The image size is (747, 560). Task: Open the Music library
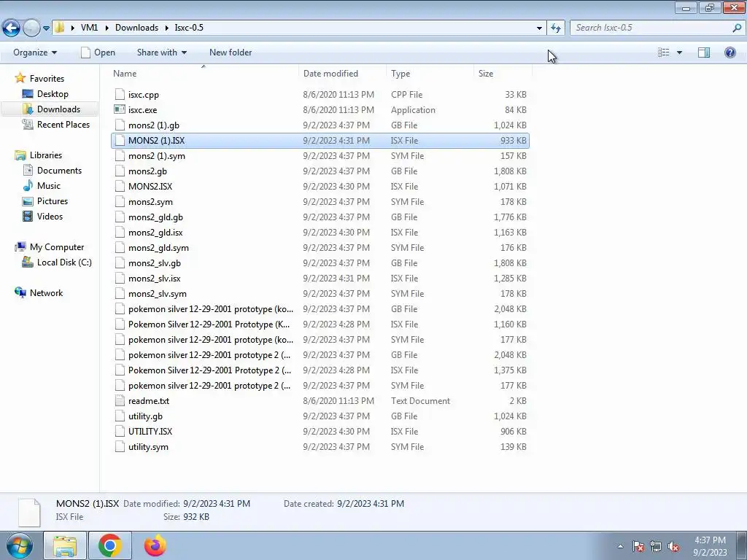(42, 186)
